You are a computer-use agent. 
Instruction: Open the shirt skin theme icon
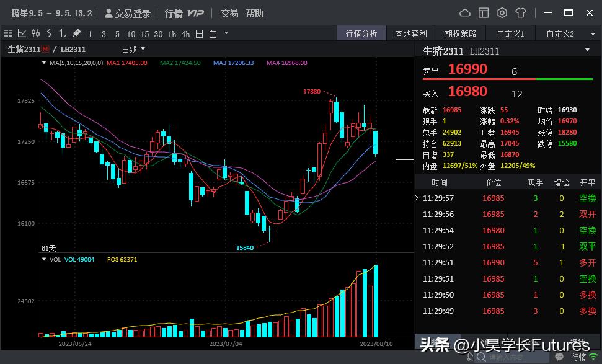tap(521, 13)
